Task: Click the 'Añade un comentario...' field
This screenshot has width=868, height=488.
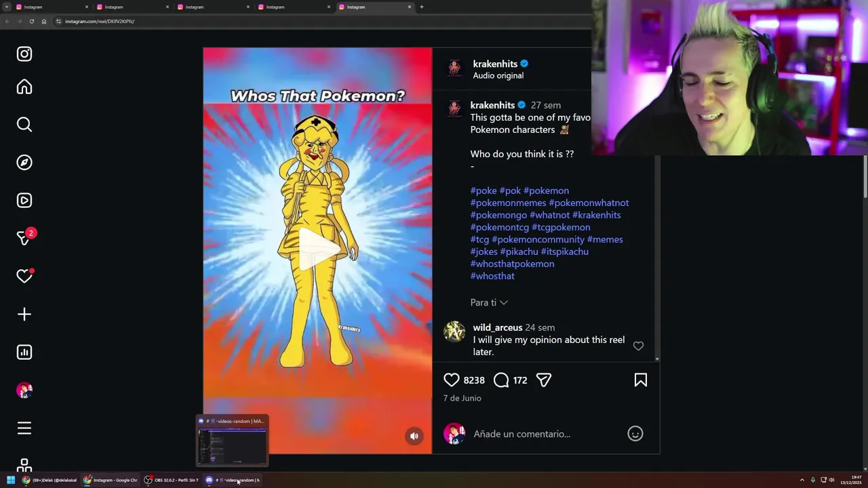Action: pyautogui.click(x=521, y=434)
